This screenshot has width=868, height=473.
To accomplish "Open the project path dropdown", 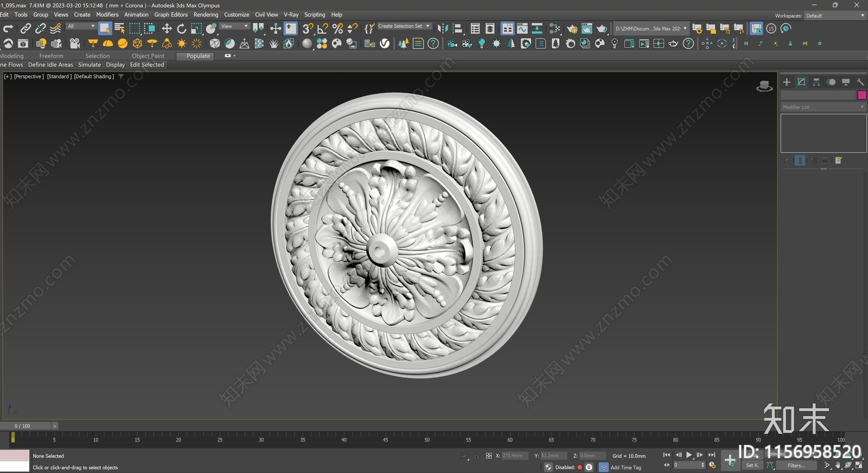I will pyautogui.click(x=651, y=28).
